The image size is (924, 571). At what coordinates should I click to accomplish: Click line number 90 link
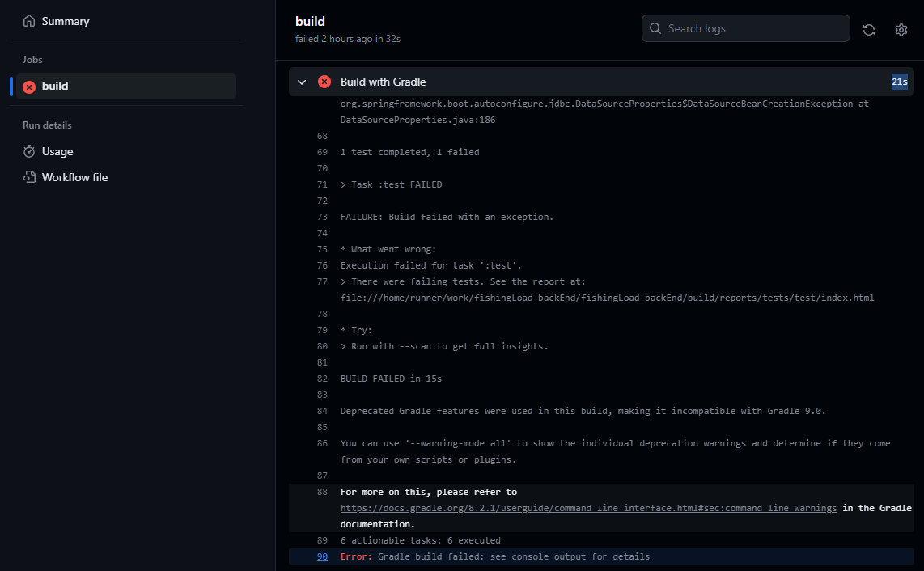[322, 556]
